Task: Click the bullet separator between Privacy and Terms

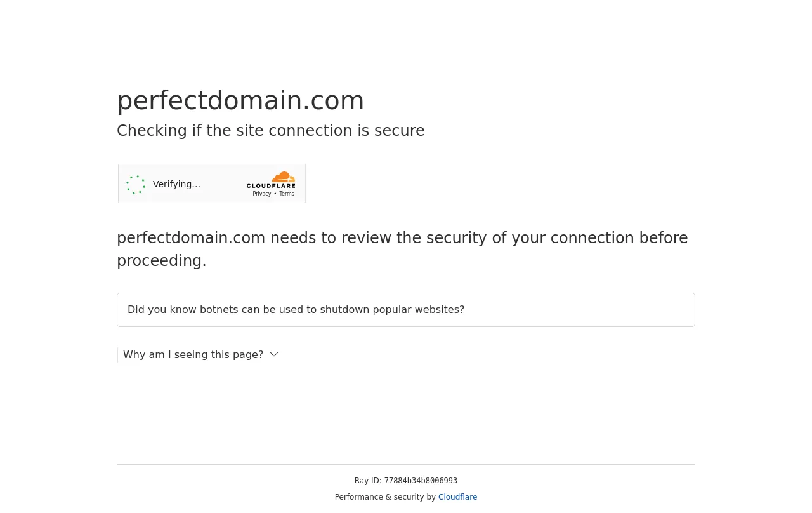Action: [275, 194]
